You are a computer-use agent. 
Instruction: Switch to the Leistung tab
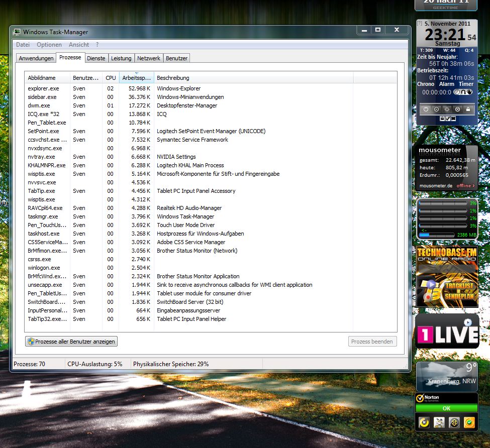tap(121, 58)
